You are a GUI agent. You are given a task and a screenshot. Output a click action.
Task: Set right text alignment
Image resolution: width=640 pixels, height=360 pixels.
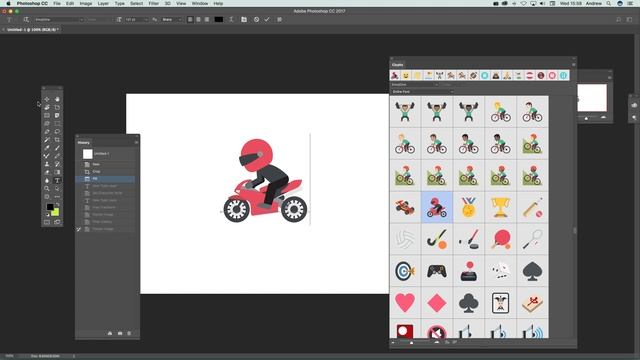[x=207, y=19]
